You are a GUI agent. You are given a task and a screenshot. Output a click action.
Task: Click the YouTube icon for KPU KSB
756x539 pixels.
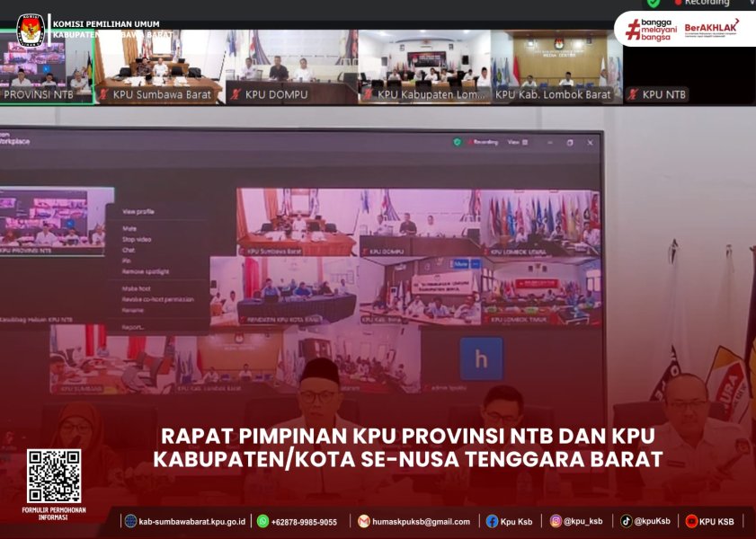point(691,521)
